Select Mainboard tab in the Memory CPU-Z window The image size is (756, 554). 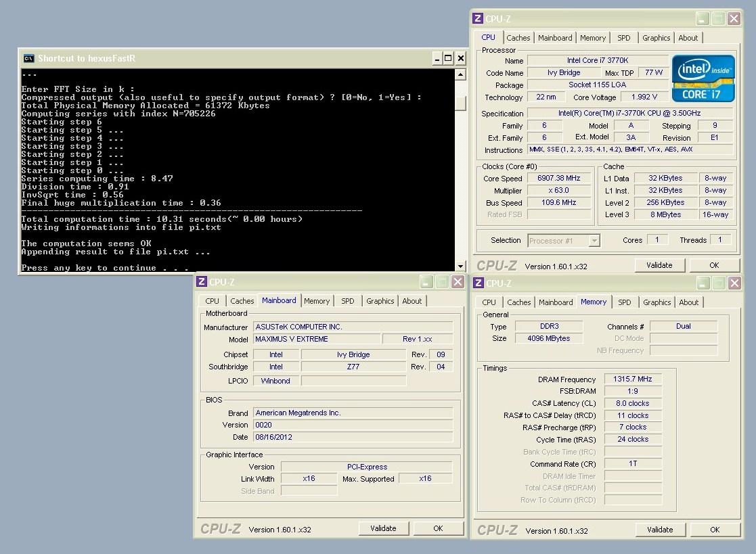pyautogui.click(x=556, y=302)
